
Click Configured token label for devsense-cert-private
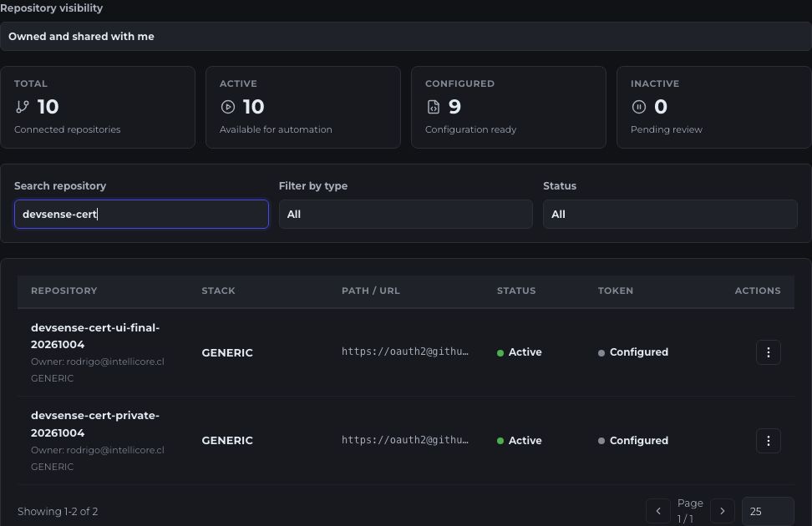coord(639,441)
